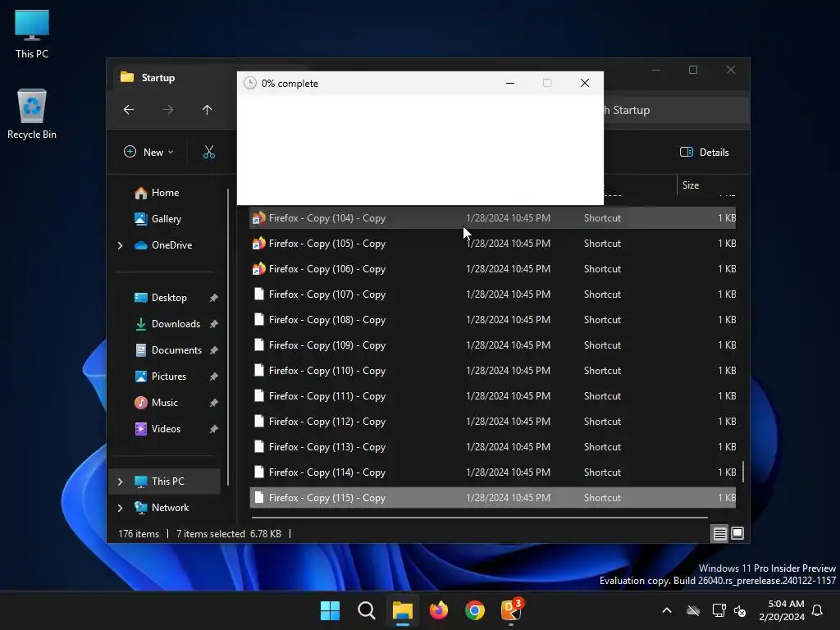Open the clock showing 5:04 AM
Viewport: 840px width, 630px height.
(x=782, y=610)
